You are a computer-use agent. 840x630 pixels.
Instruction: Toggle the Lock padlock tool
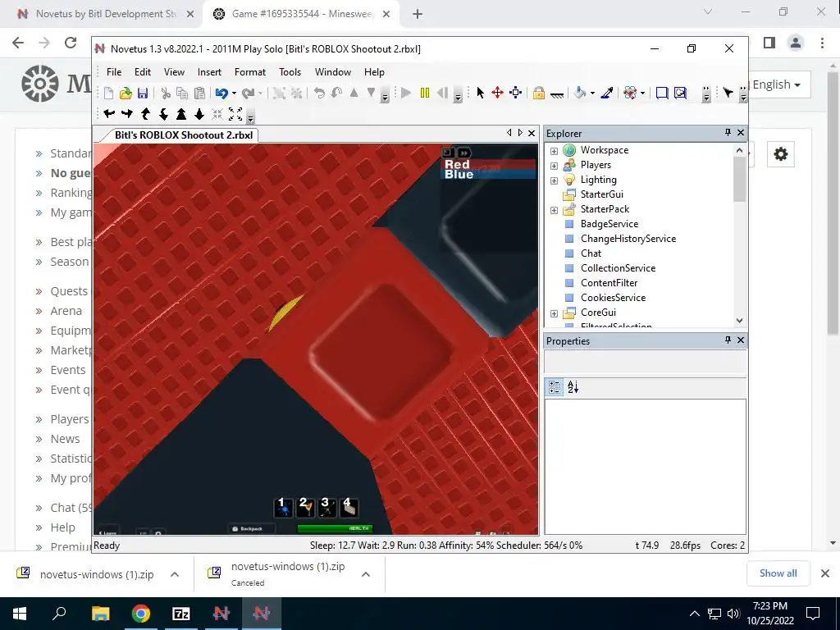[538, 94]
